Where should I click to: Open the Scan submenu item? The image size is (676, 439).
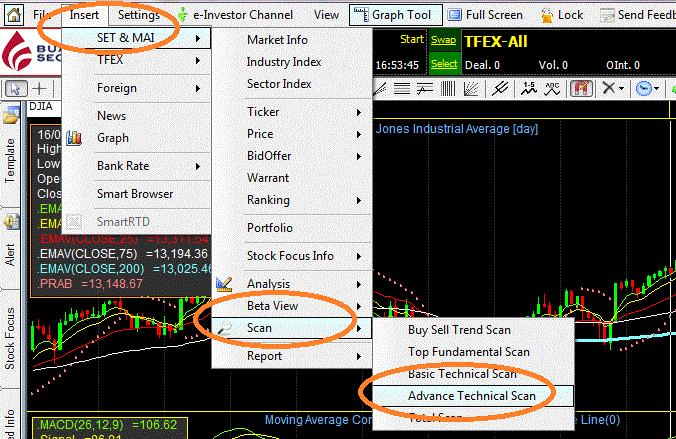(292, 328)
